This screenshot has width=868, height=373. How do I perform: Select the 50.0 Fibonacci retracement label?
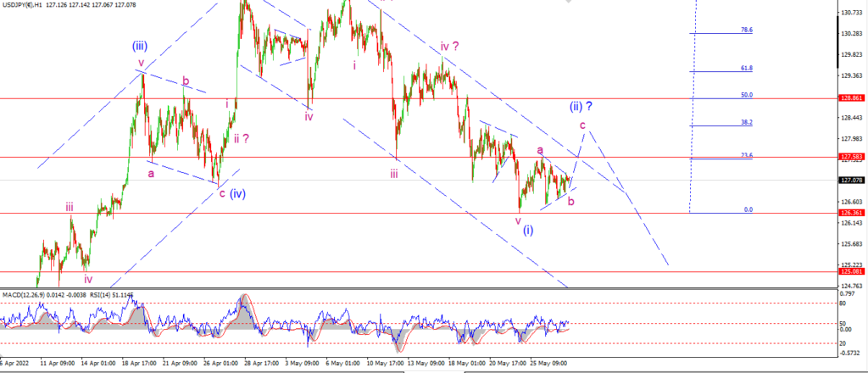pos(747,95)
